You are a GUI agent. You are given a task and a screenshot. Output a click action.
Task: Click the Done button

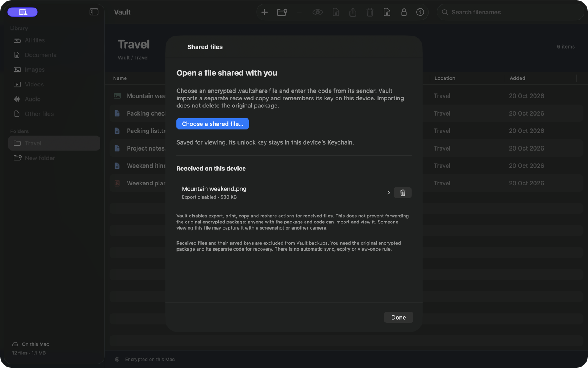398,317
